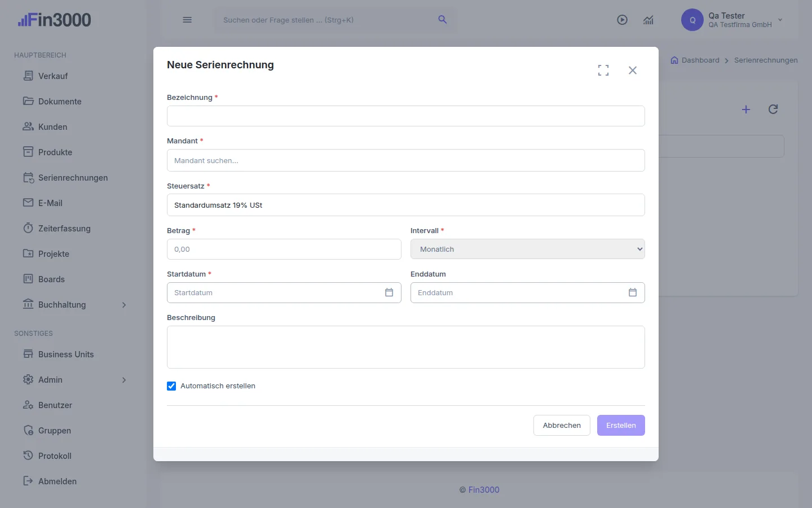Click the Gruppen label in sidebar
The height and width of the screenshot is (508, 812).
tap(55, 431)
